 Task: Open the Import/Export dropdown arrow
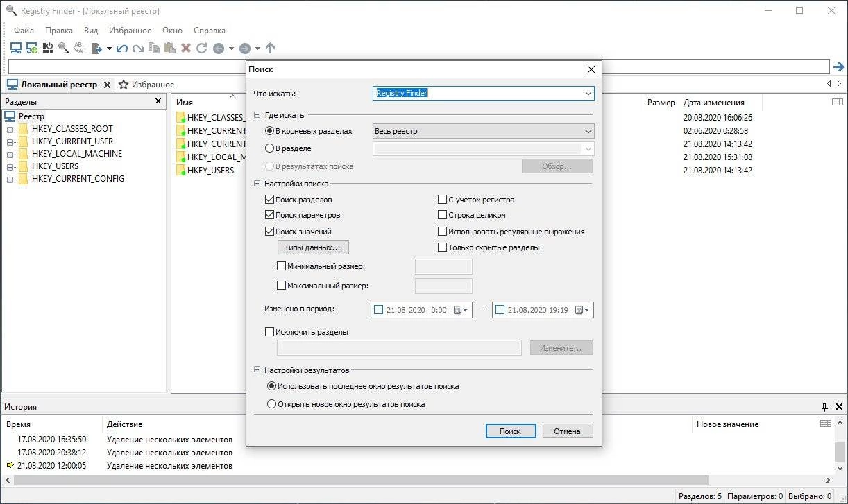[x=109, y=48]
